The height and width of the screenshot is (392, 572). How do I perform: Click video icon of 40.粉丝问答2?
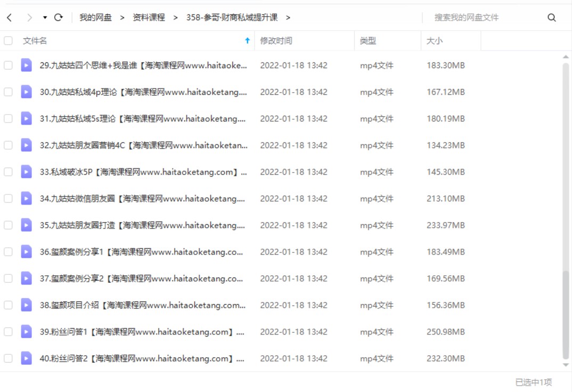point(26,358)
